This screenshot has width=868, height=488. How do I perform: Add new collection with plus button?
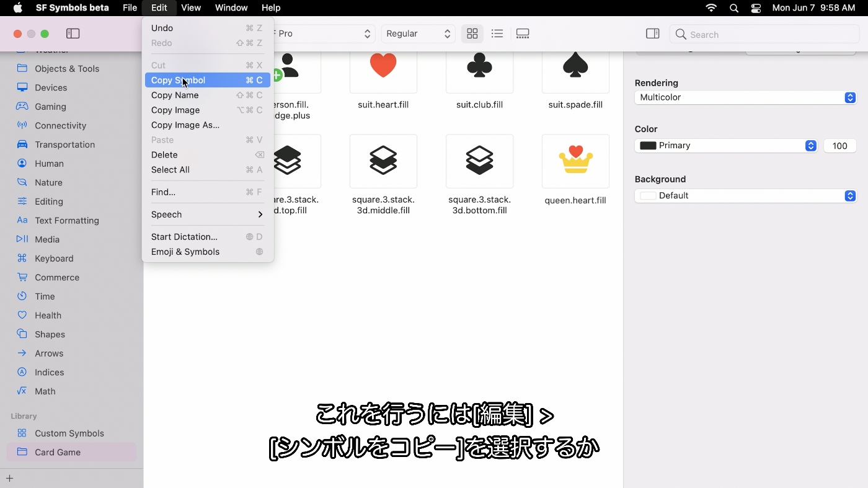click(9, 478)
